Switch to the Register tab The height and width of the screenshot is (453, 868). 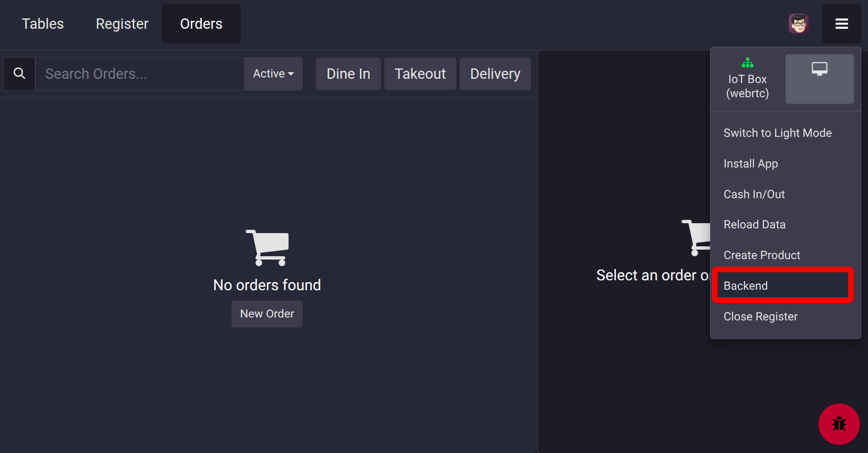pos(122,24)
